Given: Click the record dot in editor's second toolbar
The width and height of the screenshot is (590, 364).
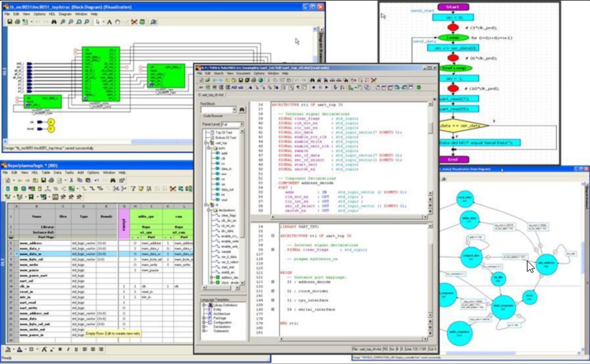Looking at the screenshot, I should click(314, 88).
